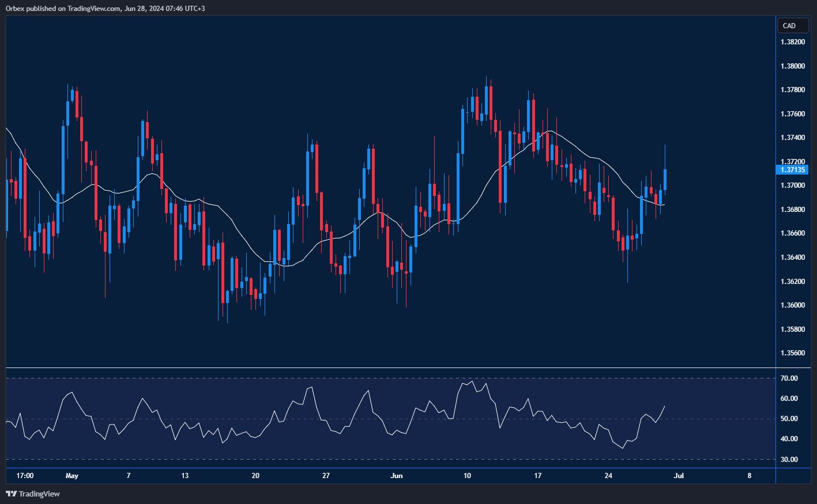Click the Orbex published header text
The width and height of the screenshot is (817, 504).
pos(106,8)
